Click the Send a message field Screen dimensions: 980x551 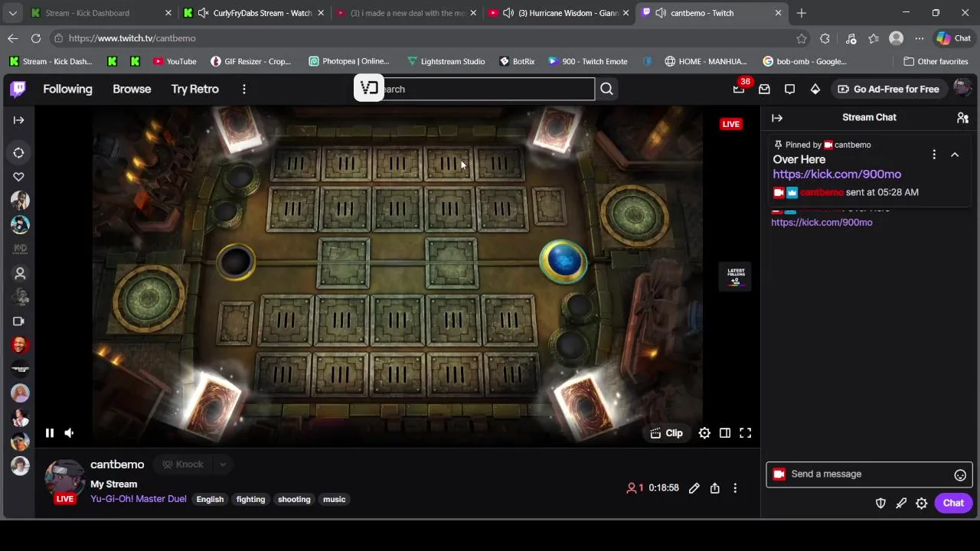[x=869, y=474]
